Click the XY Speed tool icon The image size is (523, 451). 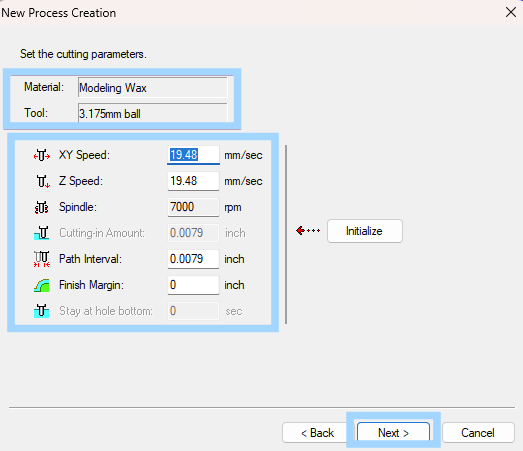(x=42, y=155)
